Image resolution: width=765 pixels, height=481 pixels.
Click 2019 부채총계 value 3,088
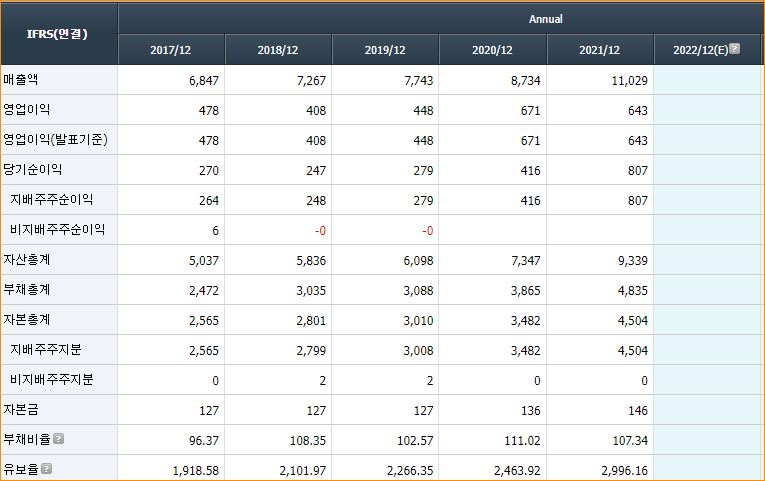(419, 291)
